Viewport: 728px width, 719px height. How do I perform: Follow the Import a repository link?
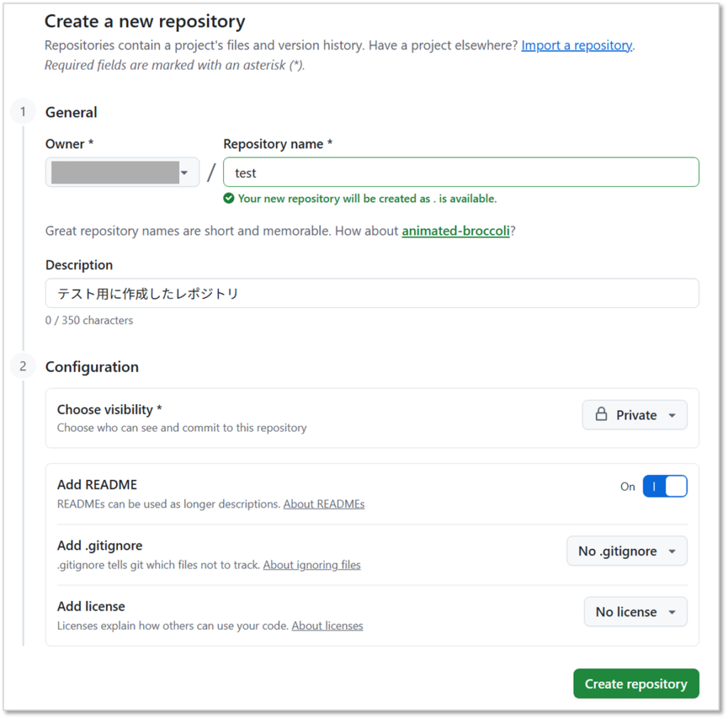[577, 46]
